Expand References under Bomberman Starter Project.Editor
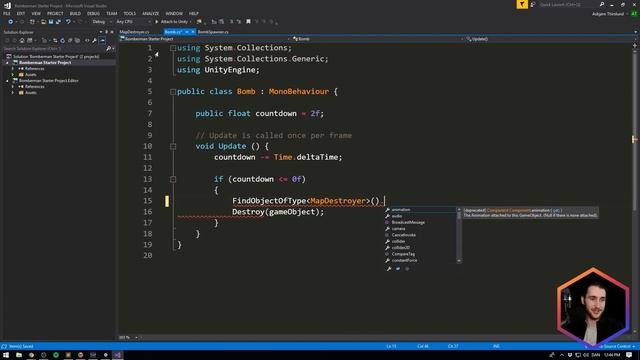Viewport: 640px width, 360px height. [13, 87]
